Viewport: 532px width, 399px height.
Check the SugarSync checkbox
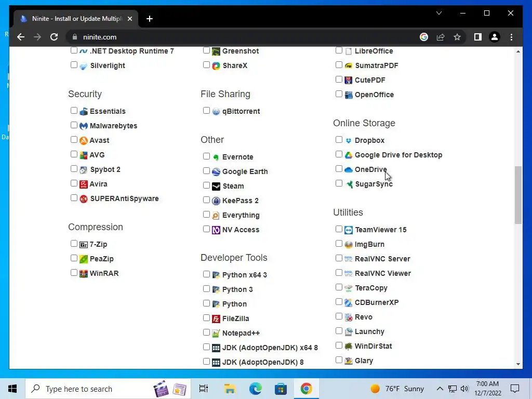(339, 183)
